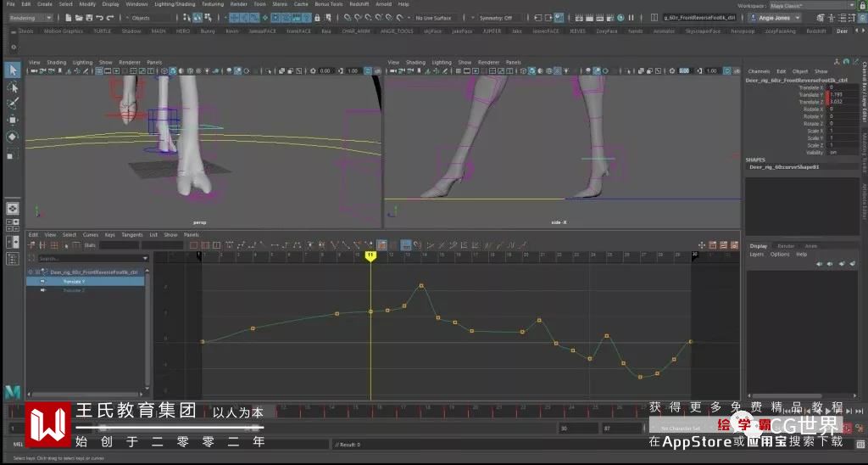
Task: Select the Move tool in left toolbox
Action: [x=13, y=120]
